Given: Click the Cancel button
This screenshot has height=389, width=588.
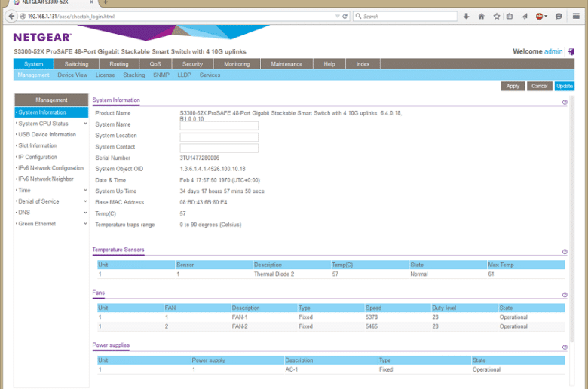Looking at the screenshot, I should [539, 86].
